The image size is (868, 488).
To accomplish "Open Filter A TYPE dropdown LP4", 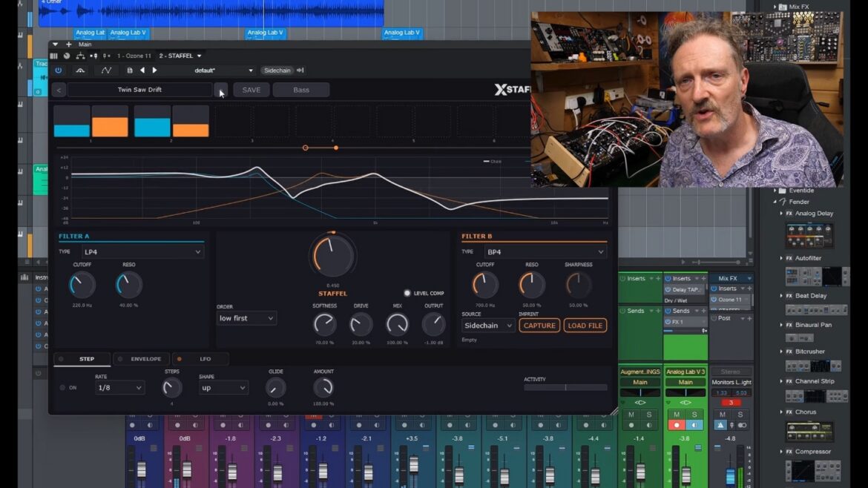I will click(x=142, y=251).
